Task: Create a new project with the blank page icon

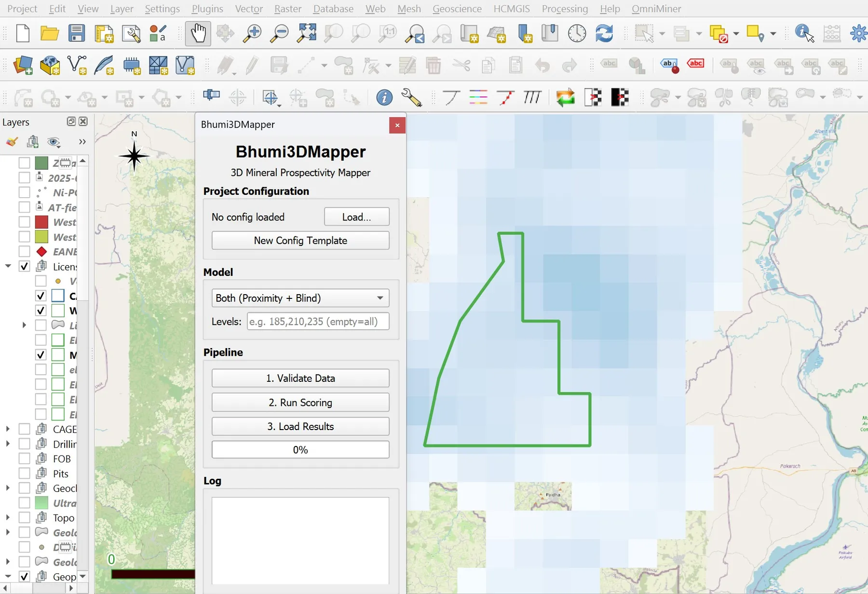Action: tap(22, 33)
